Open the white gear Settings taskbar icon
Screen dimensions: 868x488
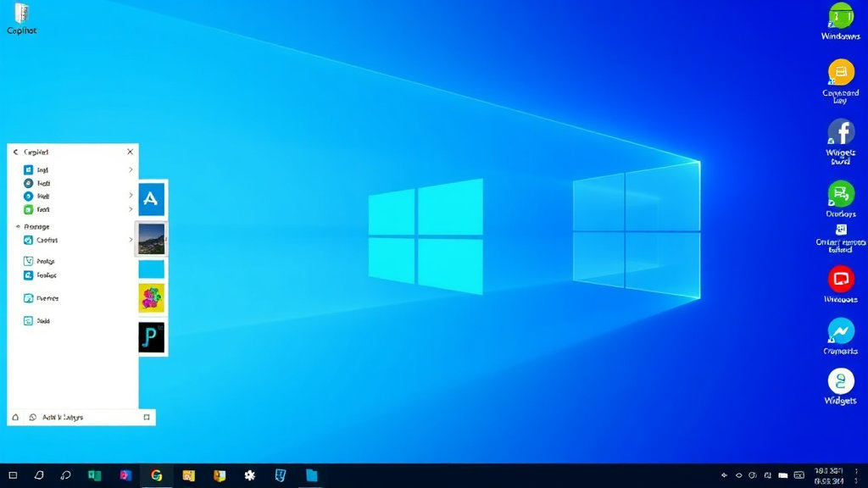point(250,475)
